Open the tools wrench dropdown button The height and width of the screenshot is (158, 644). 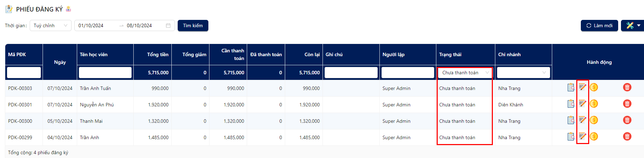click(632, 25)
